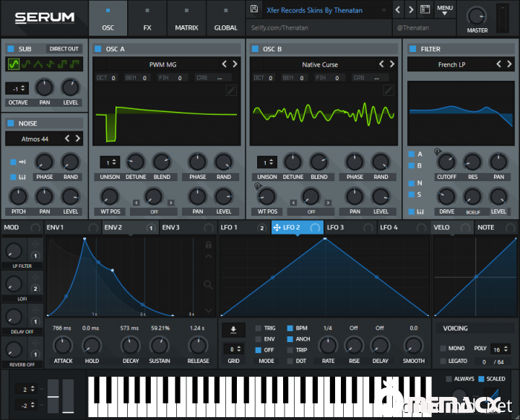Click the mod wheel slider
The width and height of the screenshot is (520, 420).
68,398
